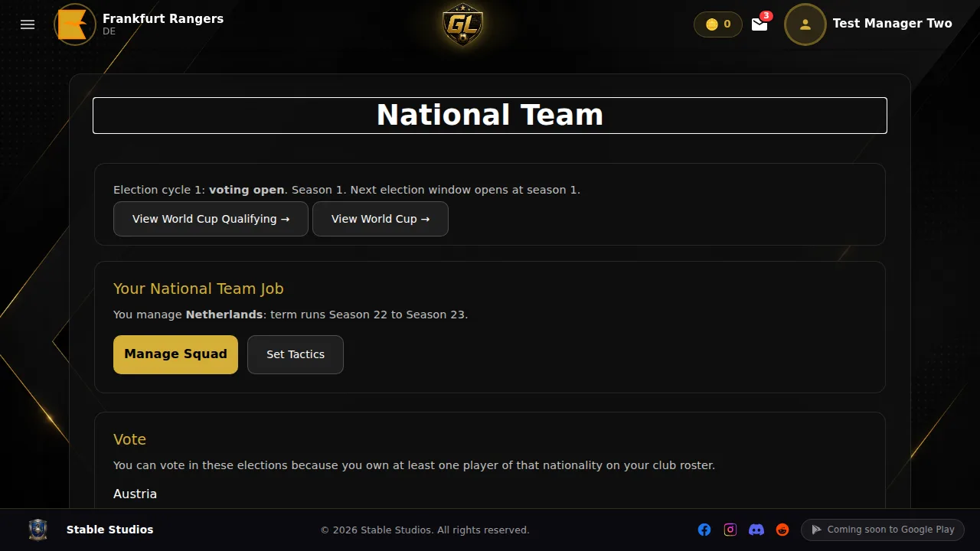This screenshot has width=980, height=551.
Task: Click the DE country code label
Action: [109, 32]
